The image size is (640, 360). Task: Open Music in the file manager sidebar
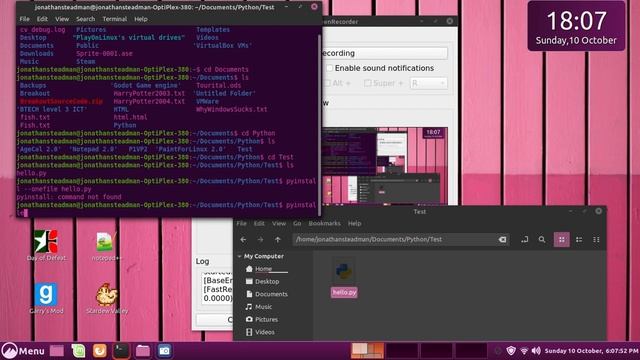pos(259,307)
